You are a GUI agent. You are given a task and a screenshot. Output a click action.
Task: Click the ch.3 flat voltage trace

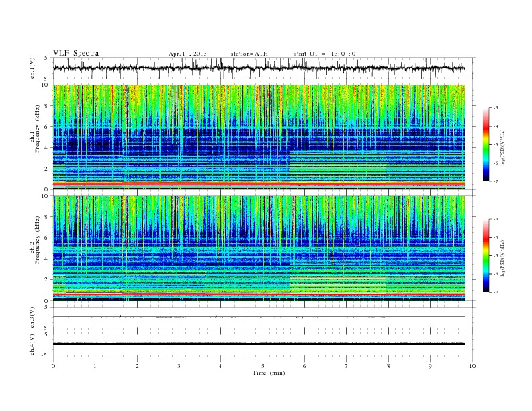click(259, 317)
